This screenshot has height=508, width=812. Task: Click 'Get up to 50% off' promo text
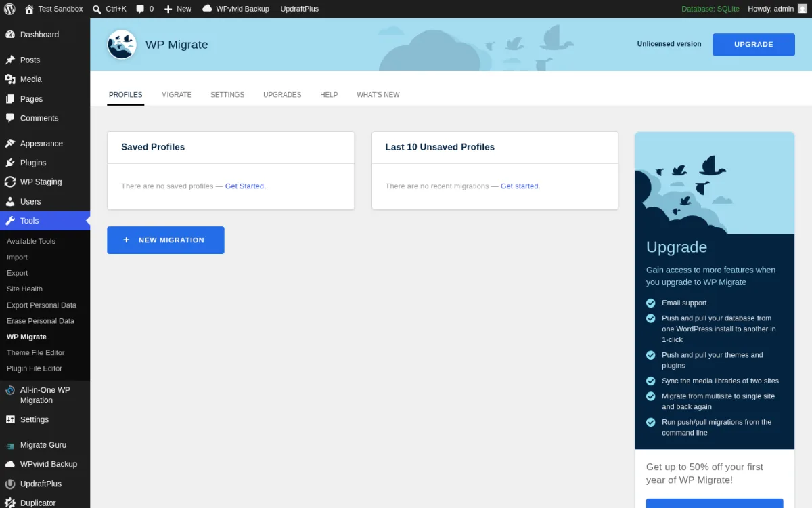(x=704, y=473)
